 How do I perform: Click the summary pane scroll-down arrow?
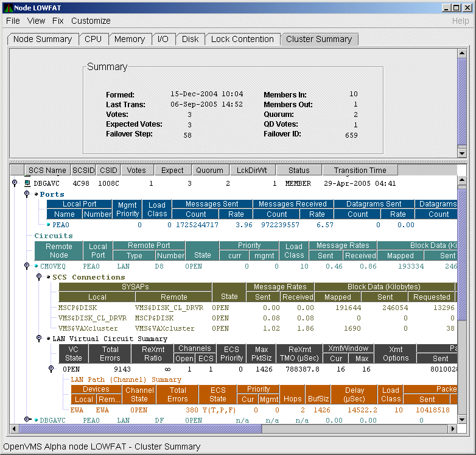click(x=461, y=153)
